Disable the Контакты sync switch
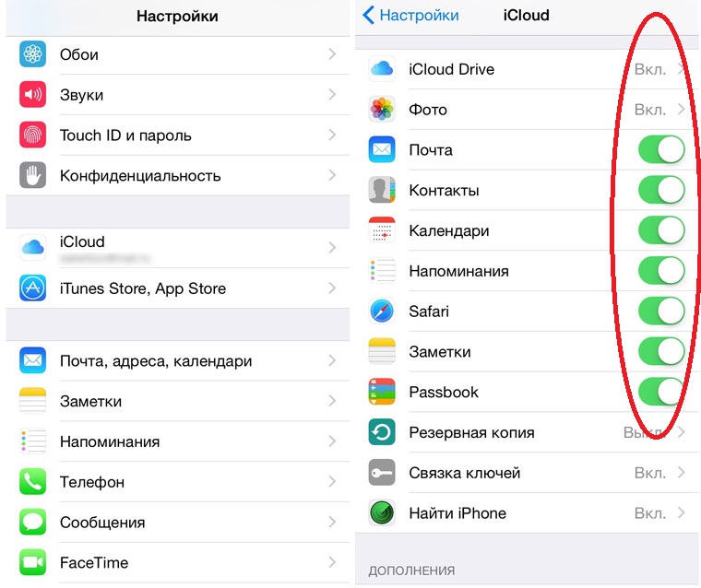This screenshot has height=588, width=701. [x=661, y=190]
